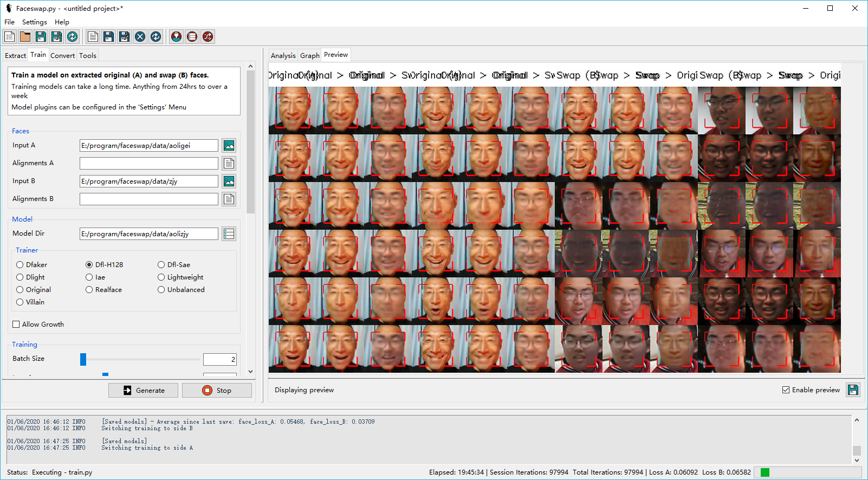Click the open project folder icon
This screenshot has height=480, width=868.
25,36
